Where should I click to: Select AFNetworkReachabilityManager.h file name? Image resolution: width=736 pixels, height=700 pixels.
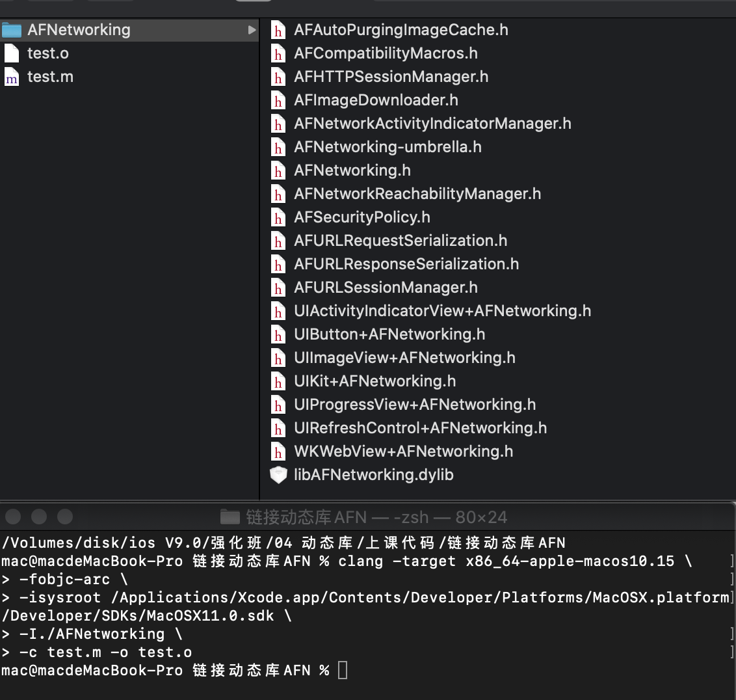(418, 194)
